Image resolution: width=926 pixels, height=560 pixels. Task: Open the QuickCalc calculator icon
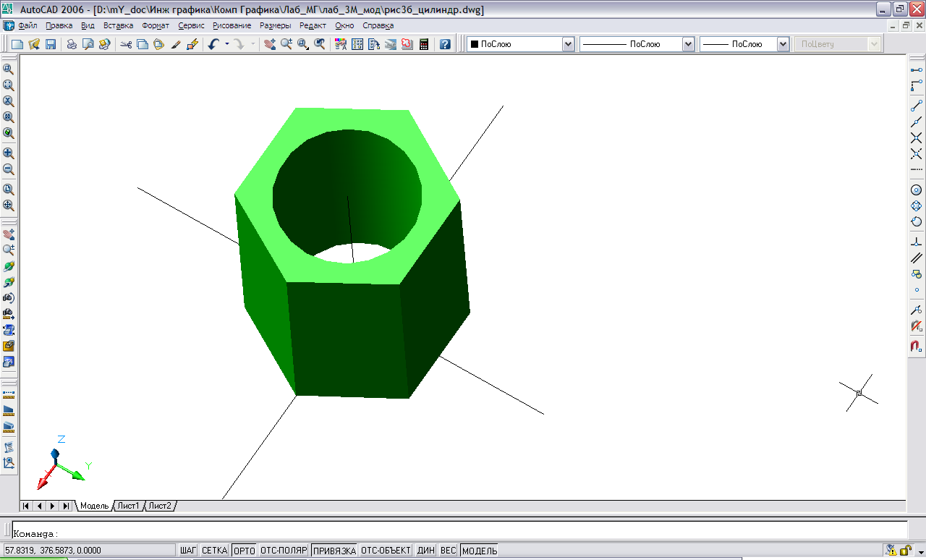(424, 44)
